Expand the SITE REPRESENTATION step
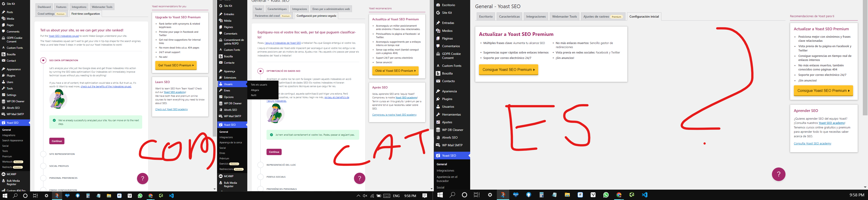Viewport: 868px width, 200px height. 62,154
